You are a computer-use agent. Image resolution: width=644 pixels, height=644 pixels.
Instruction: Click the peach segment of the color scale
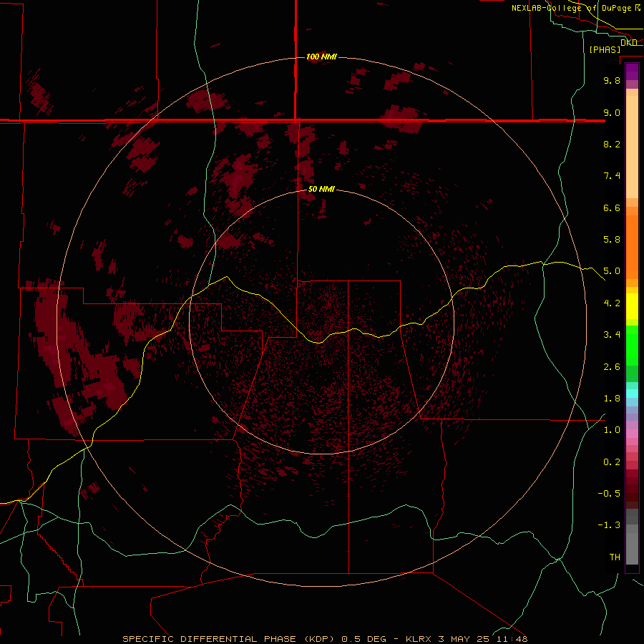[x=632, y=147]
